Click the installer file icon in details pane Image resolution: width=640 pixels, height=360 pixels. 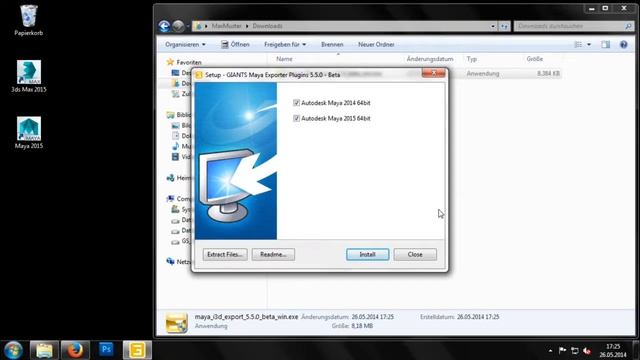pyautogui.click(x=177, y=322)
